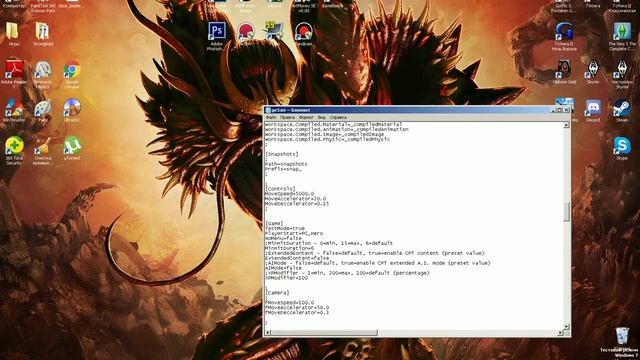Click the fMoveDeccelerator=0.3 line
The height and width of the screenshot is (360, 640).
click(297, 313)
